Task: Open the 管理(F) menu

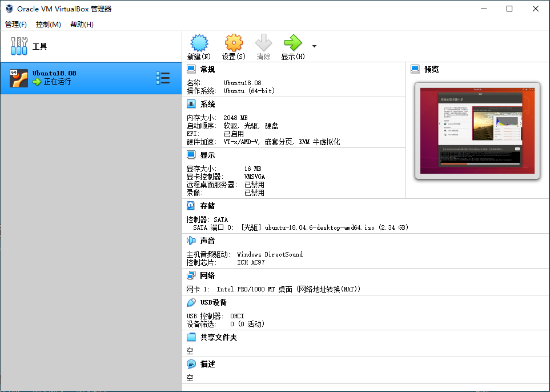Action: pyautogui.click(x=16, y=25)
